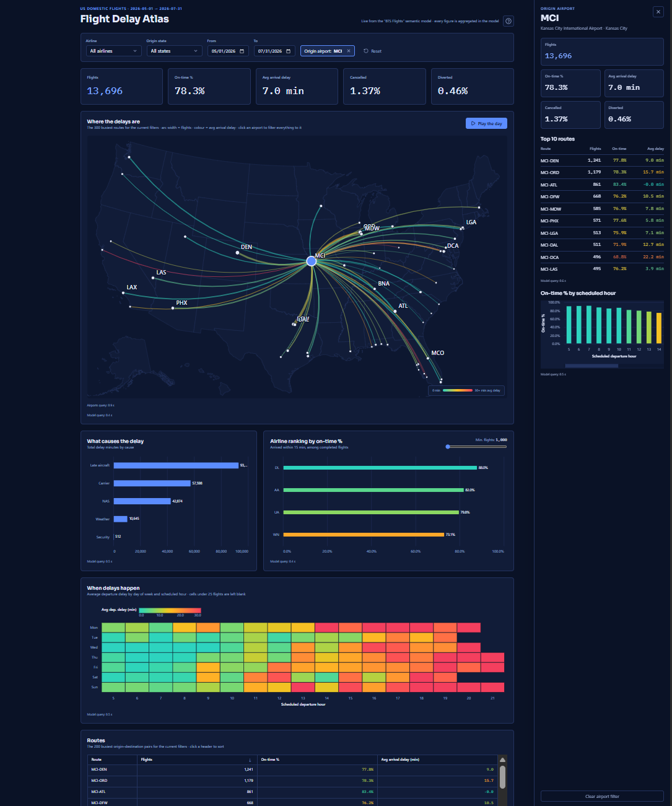This screenshot has height=806, width=672.
Task: Click the hour 5 bar in on-time chart
Action: pyautogui.click(x=569, y=325)
